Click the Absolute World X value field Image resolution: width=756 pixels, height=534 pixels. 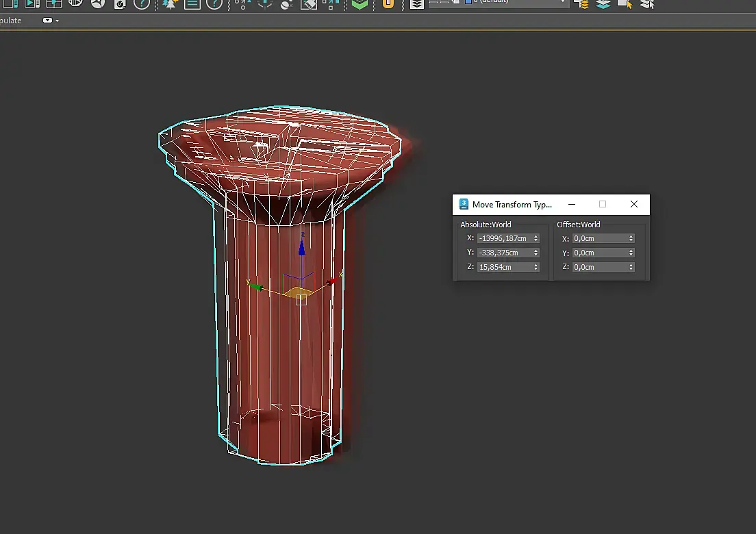pyautogui.click(x=503, y=238)
